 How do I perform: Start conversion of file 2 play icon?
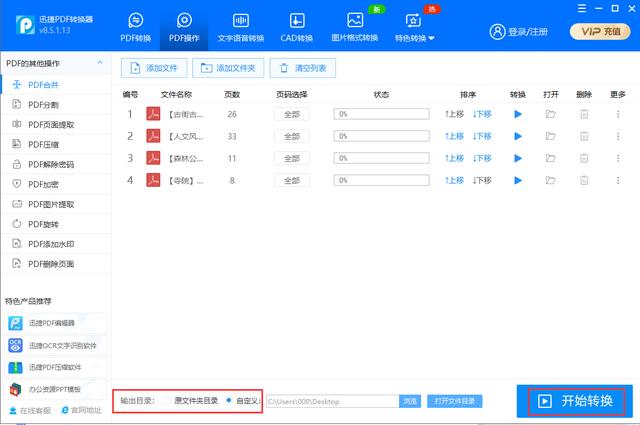click(x=518, y=136)
